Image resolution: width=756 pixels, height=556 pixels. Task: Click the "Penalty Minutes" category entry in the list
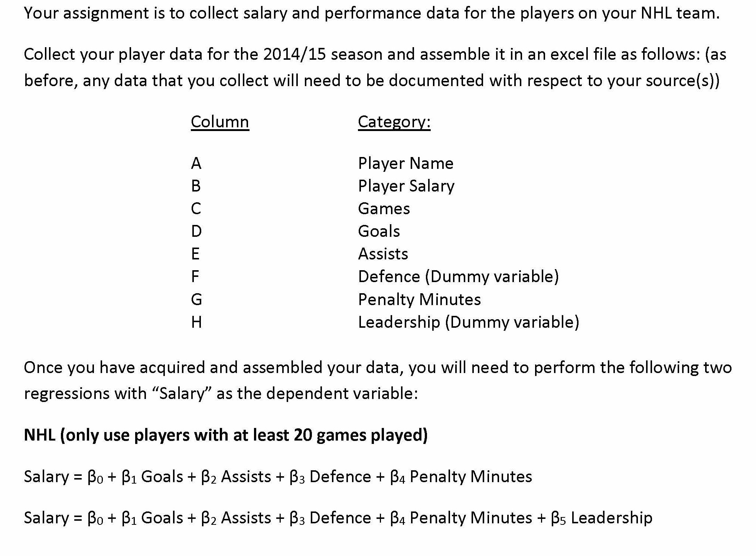[x=419, y=300]
